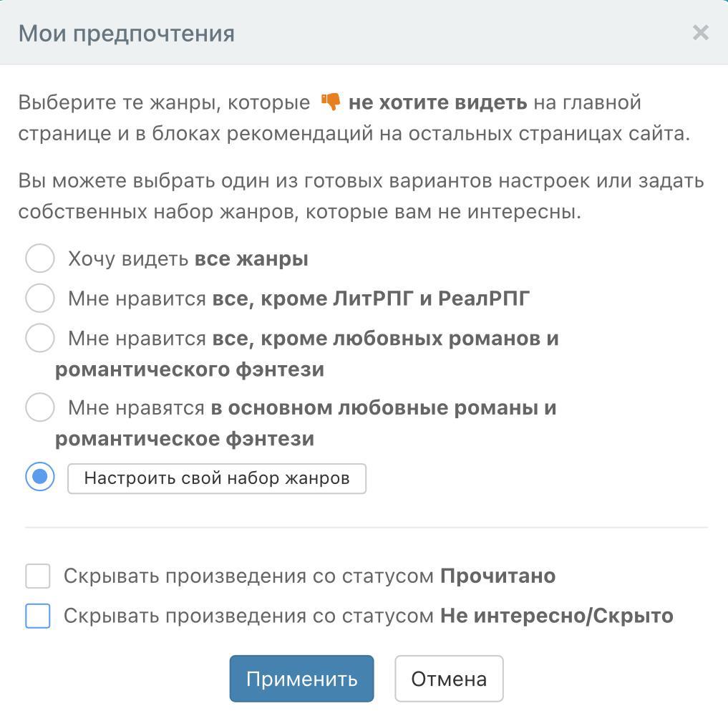Click the Мои предпочтения dialog title
The image size is (728, 721).
tap(126, 33)
